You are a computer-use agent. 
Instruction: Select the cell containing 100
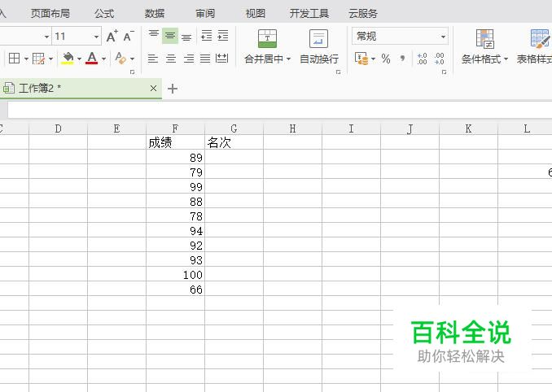point(175,274)
